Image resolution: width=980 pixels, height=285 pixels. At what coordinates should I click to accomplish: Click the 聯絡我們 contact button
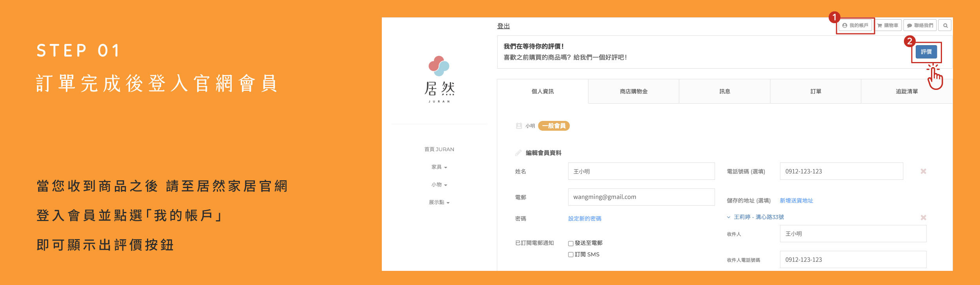pos(920,26)
